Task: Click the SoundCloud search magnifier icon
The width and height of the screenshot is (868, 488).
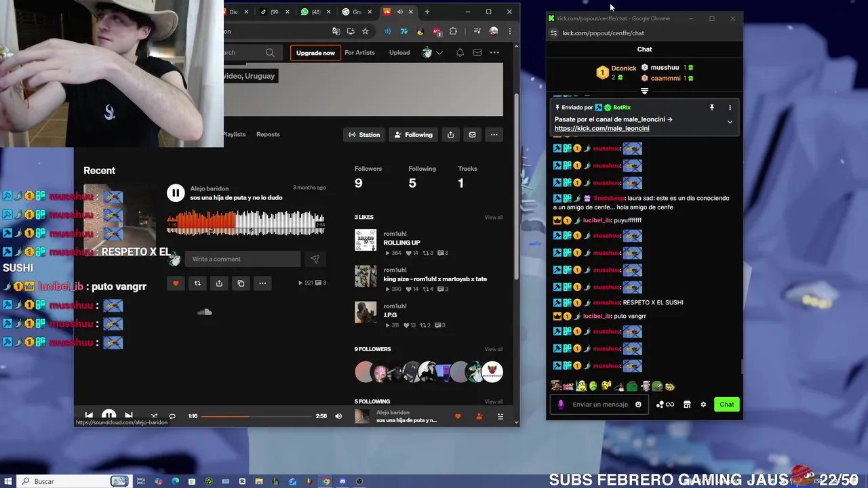Action: tap(270, 53)
